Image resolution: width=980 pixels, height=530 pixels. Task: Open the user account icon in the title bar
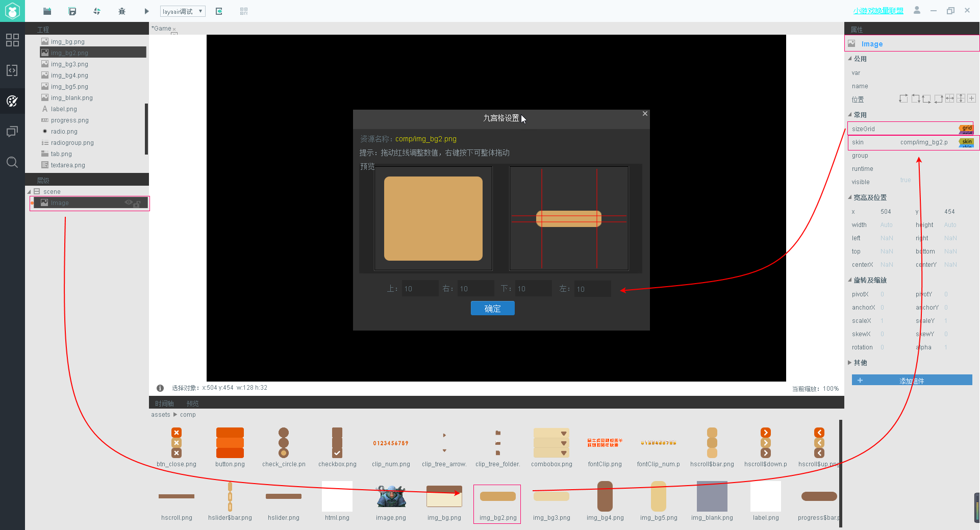click(x=917, y=10)
